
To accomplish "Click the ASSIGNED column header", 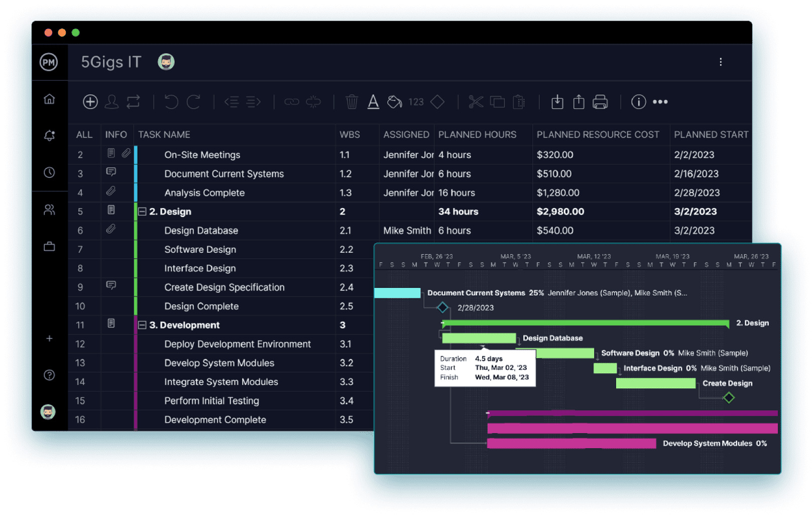I will click(x=406, y=135).
